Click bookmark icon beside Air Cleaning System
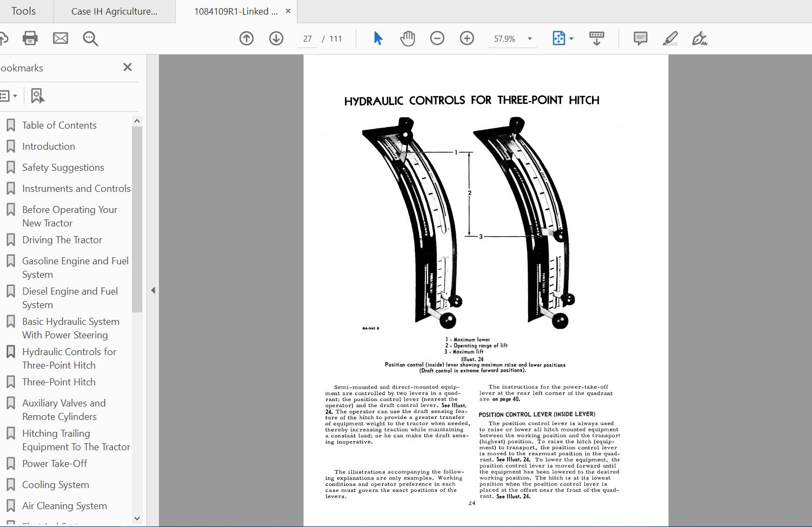 pos(10,506)
